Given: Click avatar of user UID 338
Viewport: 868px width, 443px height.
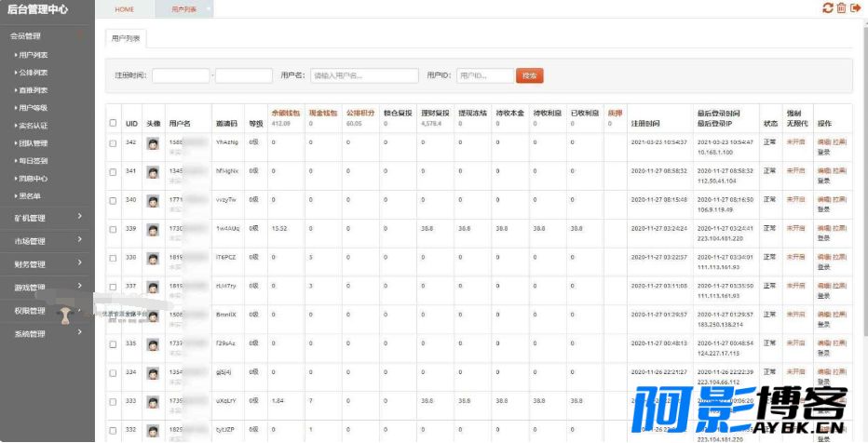Looking at the screenshot, I should coord(153,259).
